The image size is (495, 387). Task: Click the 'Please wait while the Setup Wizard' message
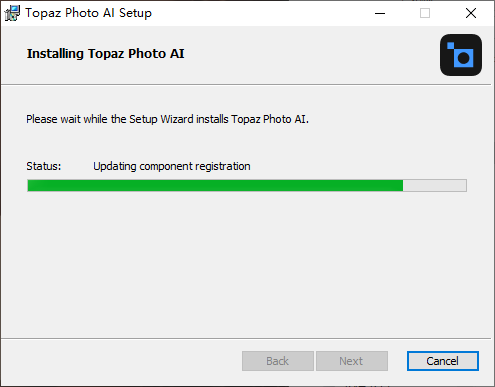(167, 119)
